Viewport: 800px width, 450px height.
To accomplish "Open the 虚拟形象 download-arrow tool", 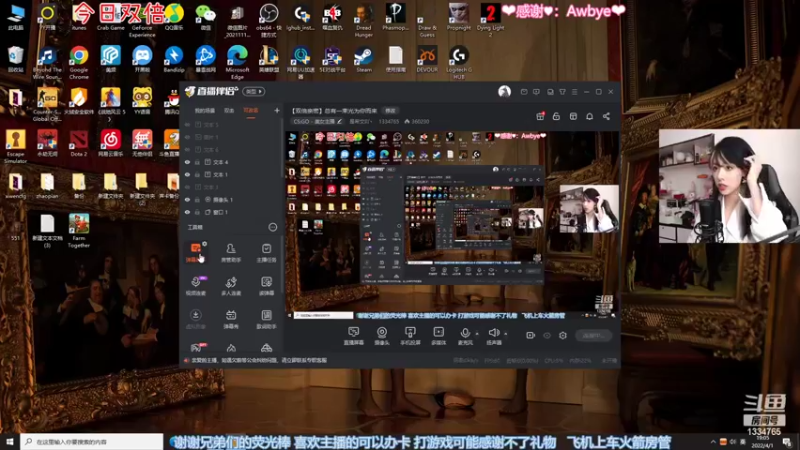I will [x=195, y=319].
